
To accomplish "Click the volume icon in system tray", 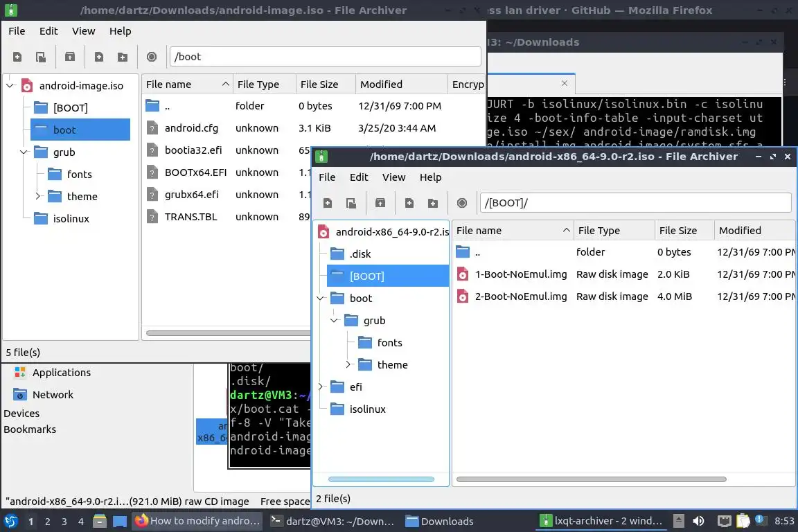I will click(699, 521).
